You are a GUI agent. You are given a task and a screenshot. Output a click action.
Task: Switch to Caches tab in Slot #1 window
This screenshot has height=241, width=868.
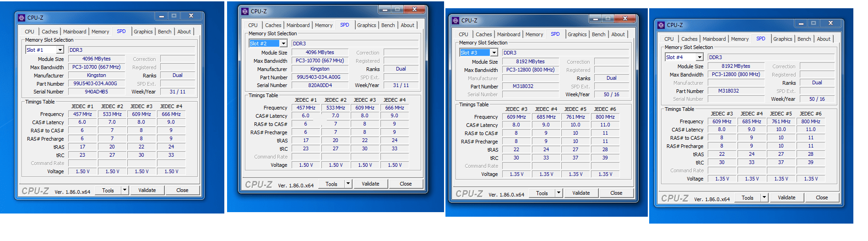tap(50, 32)
